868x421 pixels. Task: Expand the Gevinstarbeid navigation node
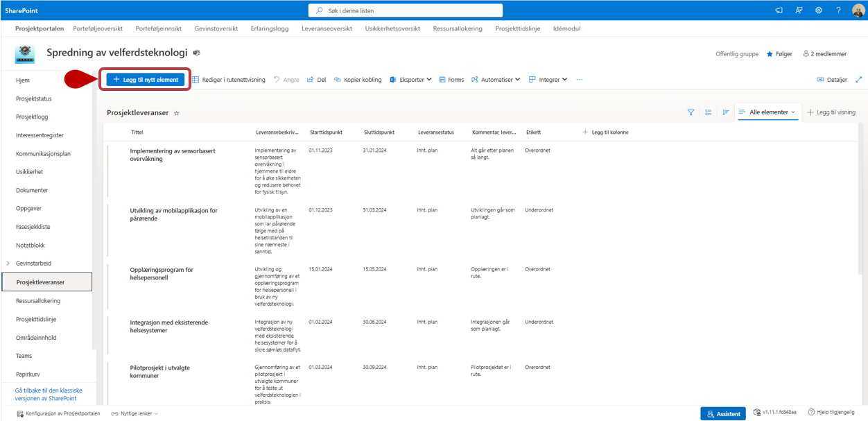click(8, 264)
